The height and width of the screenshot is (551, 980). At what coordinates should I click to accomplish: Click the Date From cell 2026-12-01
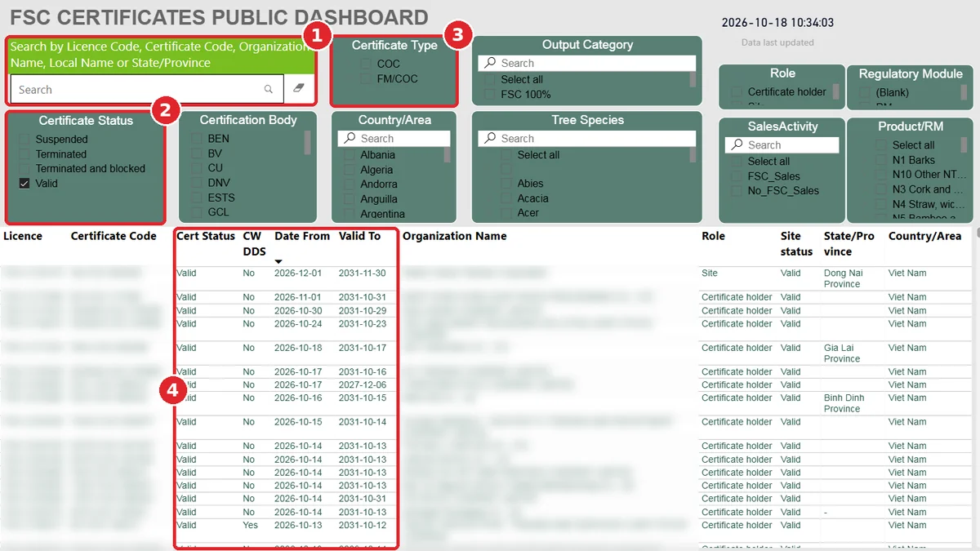click(298, 273)
